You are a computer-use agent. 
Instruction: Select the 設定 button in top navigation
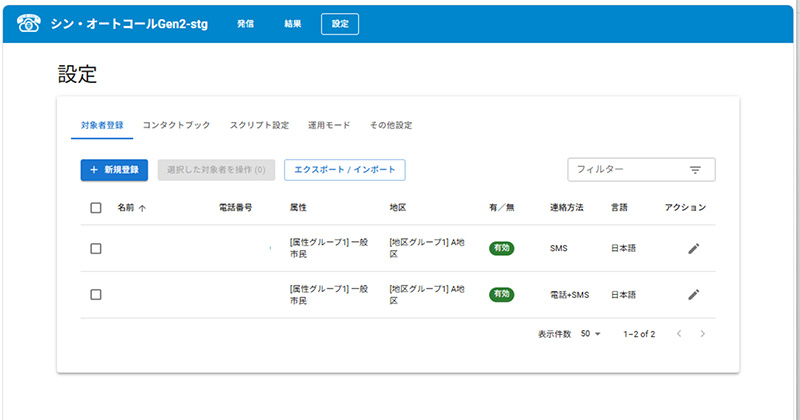[x=340, y=24]
